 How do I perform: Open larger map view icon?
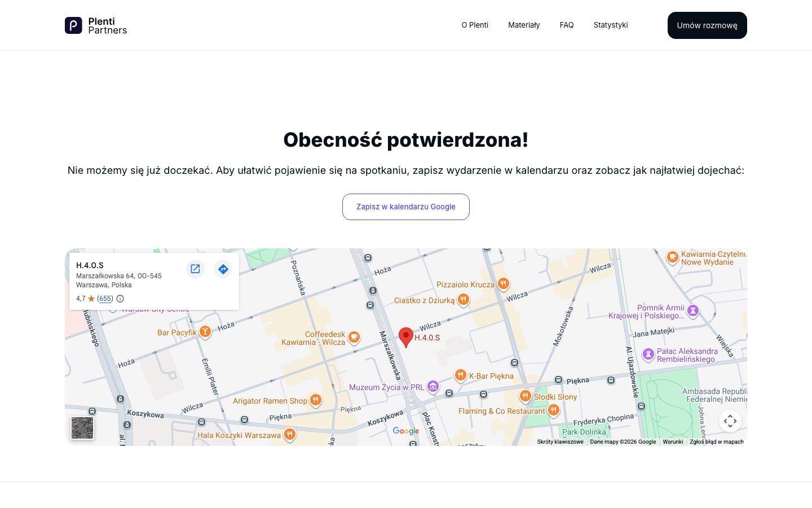coord(195,269)
